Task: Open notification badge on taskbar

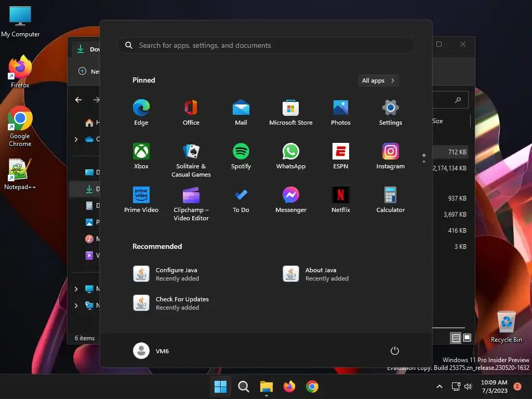Action: coord(517,386)
